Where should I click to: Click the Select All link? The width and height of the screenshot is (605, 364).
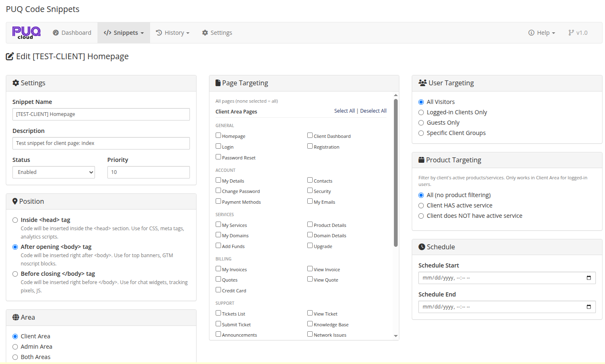(x=344, y=111)
